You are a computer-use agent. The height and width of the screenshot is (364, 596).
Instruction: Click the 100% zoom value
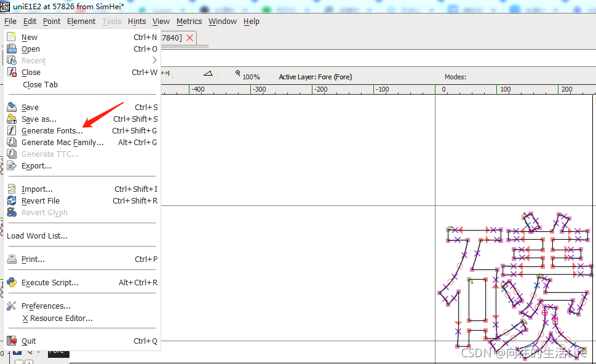251,77
